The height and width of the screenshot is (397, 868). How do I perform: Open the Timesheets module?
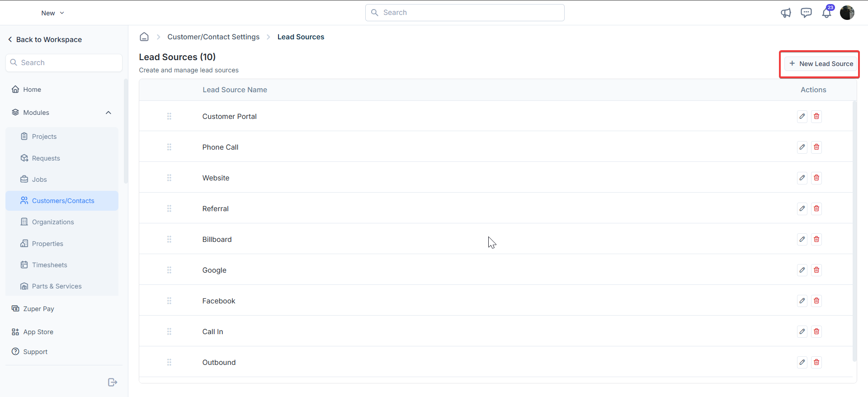point(62,265)
